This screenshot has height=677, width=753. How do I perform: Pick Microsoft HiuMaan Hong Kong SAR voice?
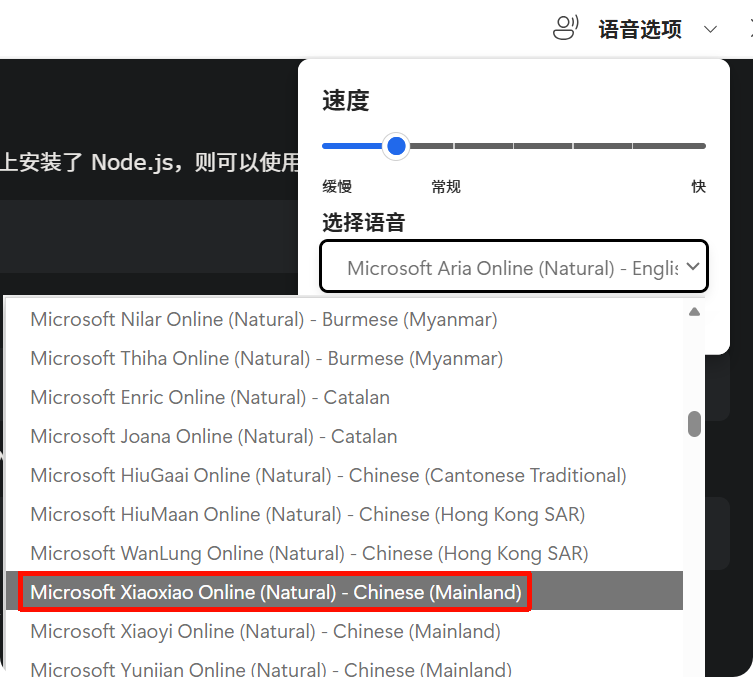[344, 514]
